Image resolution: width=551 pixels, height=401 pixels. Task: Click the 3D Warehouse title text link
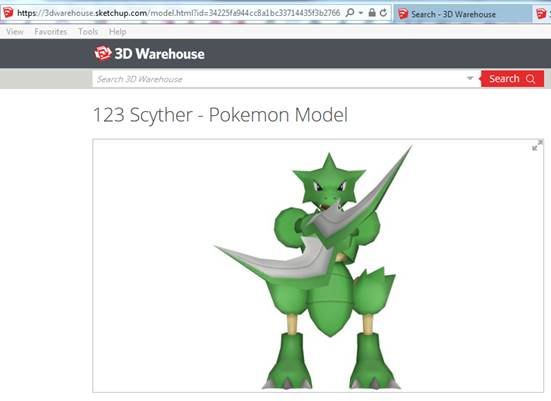(x=160, y=54)
